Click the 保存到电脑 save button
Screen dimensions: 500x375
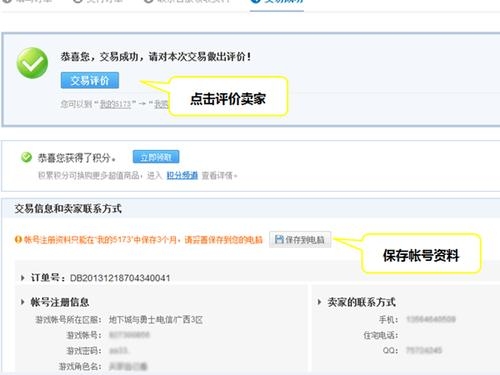click(x=300, y=239)
